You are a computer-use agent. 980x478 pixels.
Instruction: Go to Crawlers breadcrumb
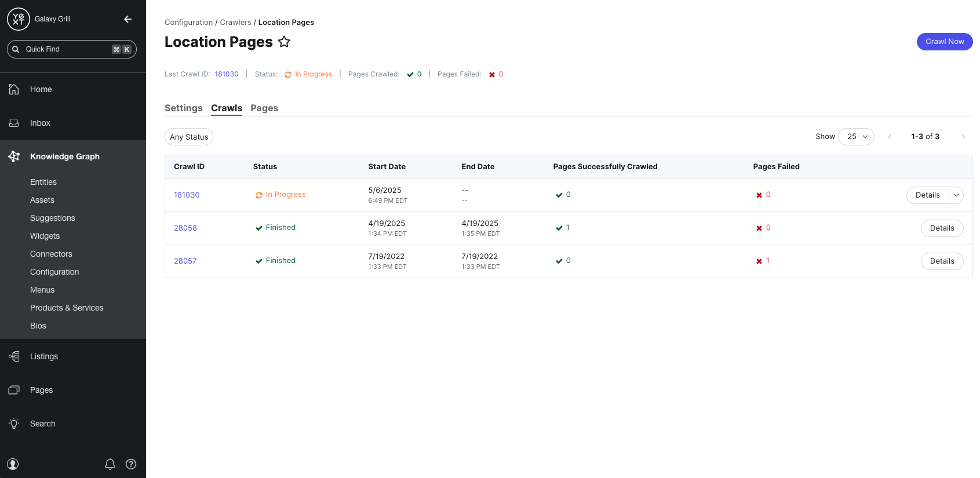(236, 23)
